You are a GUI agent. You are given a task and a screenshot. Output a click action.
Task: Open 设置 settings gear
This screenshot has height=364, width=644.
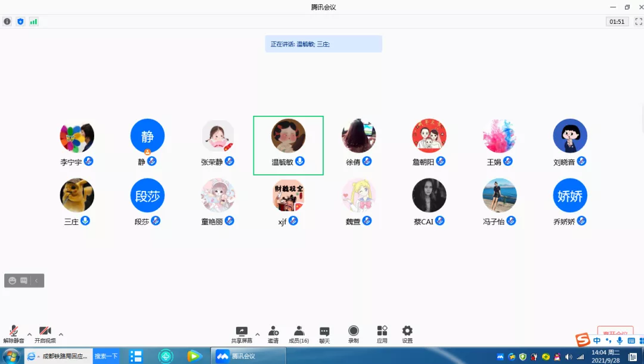click(x=407, y=334)
